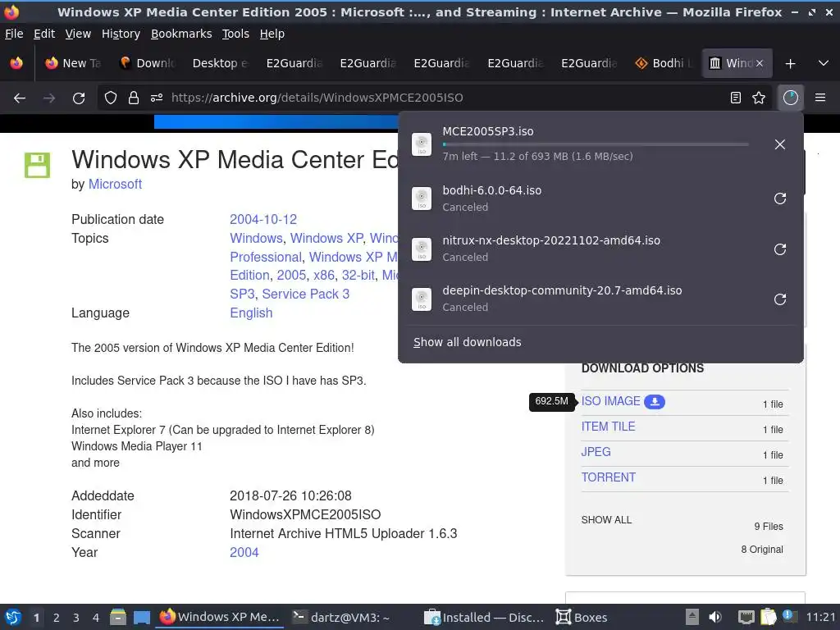This screenshot has width=840, height=630.
Task: Switch to workspace 2 on taskbar
Action: [57, 618]
